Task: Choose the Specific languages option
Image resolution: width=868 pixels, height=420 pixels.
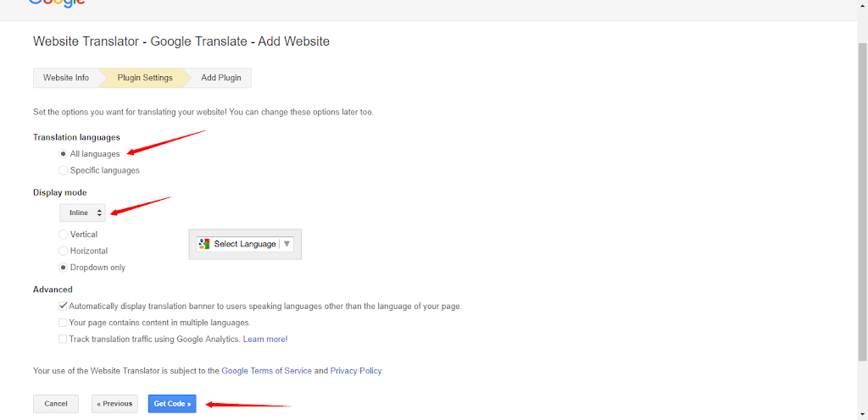Action: 64,170
